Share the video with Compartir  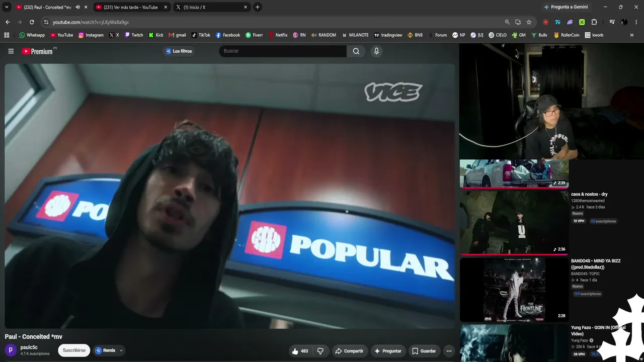click(x=349, y=351)
